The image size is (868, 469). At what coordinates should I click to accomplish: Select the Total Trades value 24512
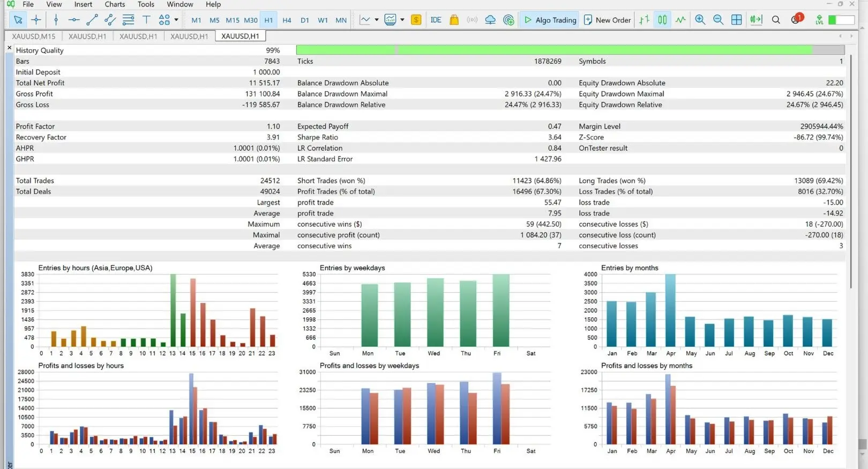[270, 181]
